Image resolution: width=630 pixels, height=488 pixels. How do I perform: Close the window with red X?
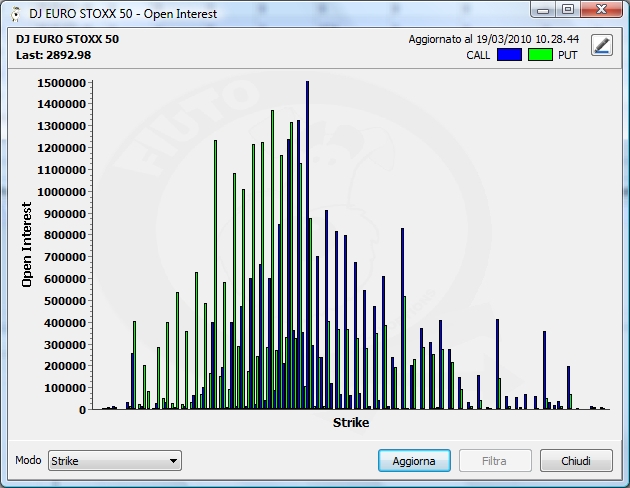pos(601,10)
